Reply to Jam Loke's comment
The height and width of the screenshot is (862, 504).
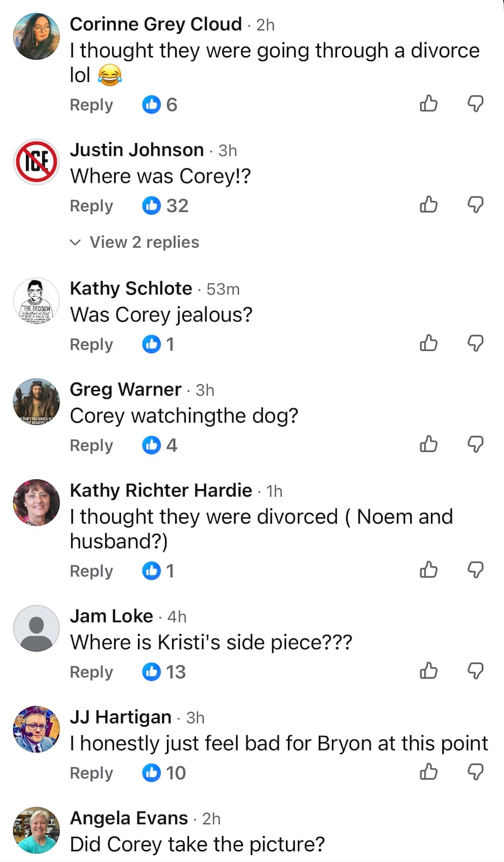pyautogui.click(x=91, y=671)
